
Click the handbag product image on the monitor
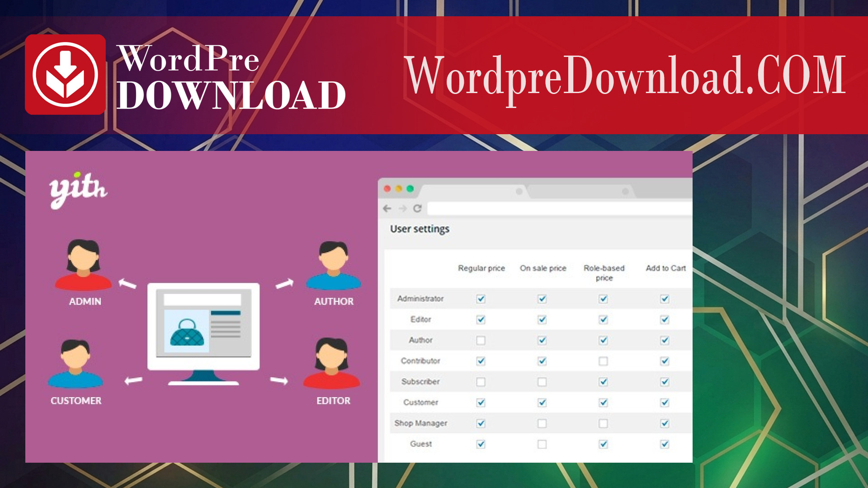pos(187,332)
